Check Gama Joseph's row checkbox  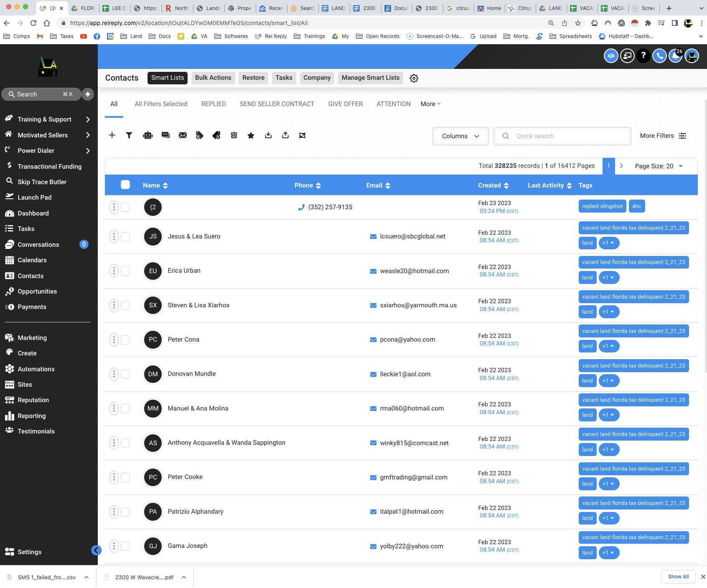[125, 546]
